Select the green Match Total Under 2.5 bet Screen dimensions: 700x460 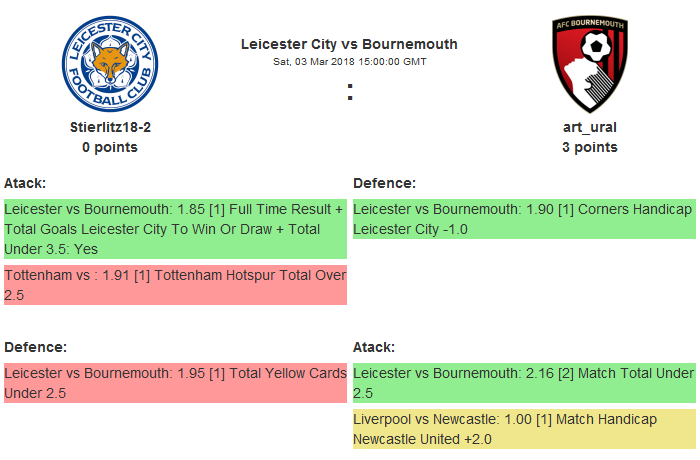[523, 383]
